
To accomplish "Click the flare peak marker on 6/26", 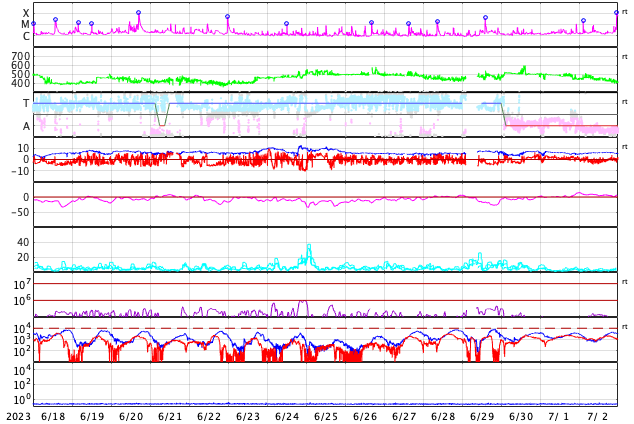I will pos(372,23).
